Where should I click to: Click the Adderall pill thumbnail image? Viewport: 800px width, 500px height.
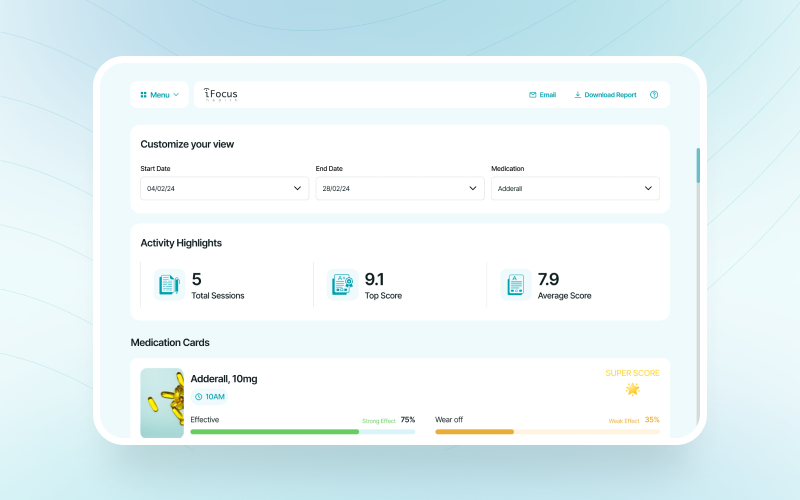[162, 403]
